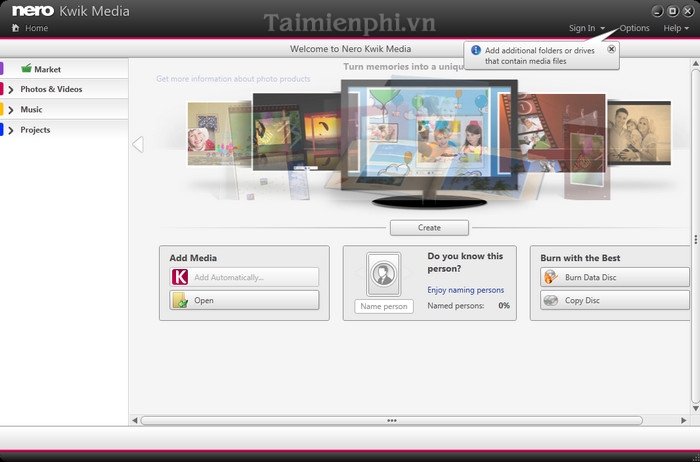Click the green Market basket icon
The width and height of the screenshot is (700, 462).
click(26, 69)
